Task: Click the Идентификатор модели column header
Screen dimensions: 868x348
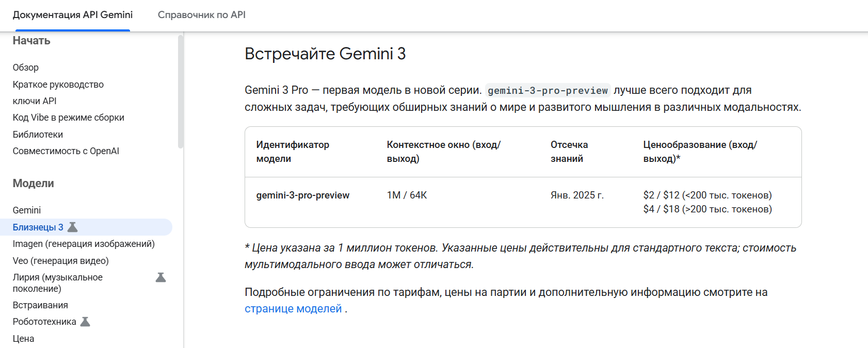Action: tap(293, 152)
